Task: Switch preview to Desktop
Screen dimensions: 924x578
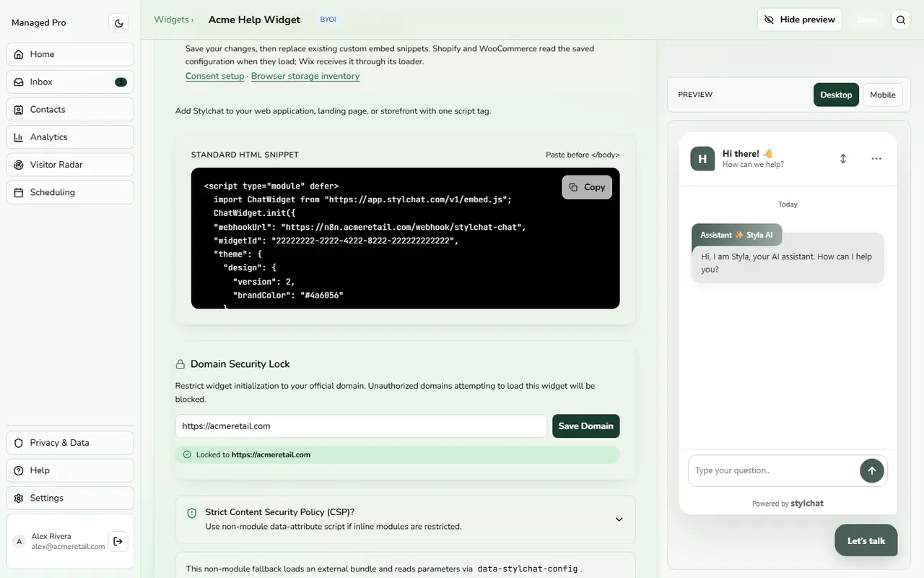Action: tap(836, 95)
